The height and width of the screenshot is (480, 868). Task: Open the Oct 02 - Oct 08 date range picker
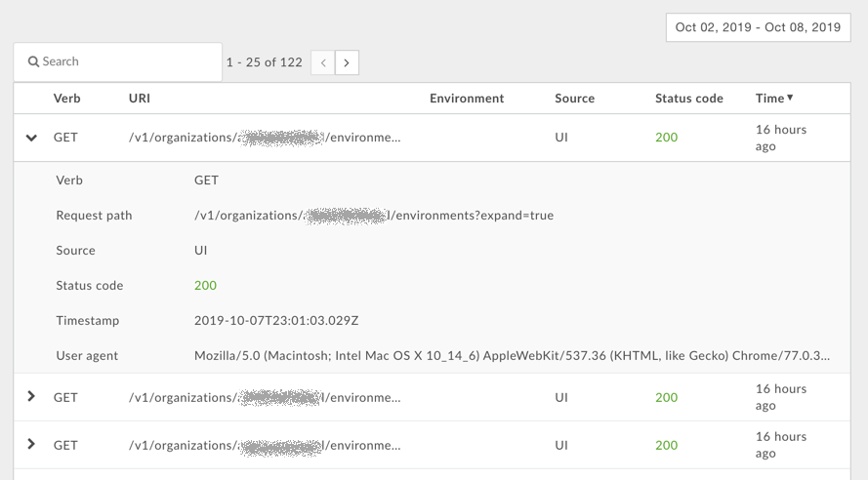pyautogui.click(x=758, y=27)
